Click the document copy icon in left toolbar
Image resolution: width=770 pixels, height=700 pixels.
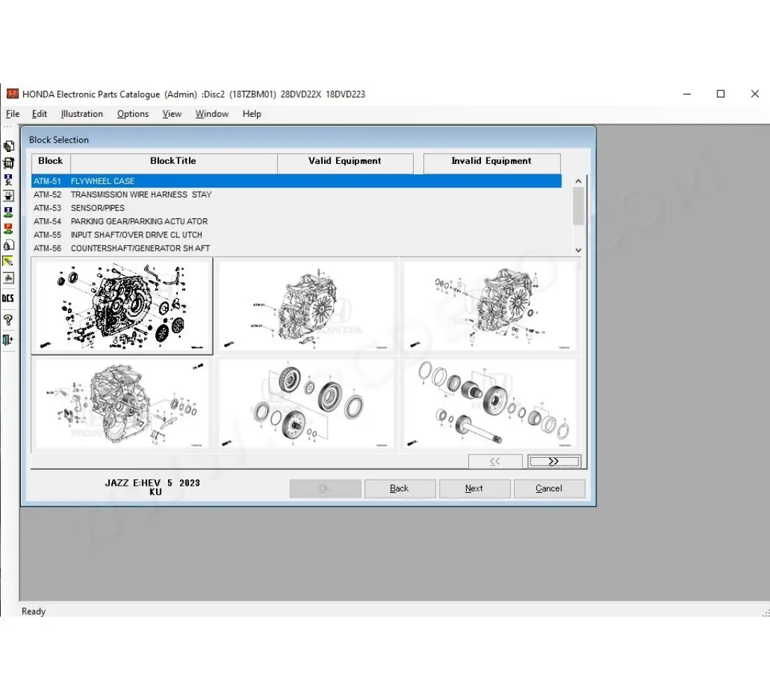(x=8, y=146)
